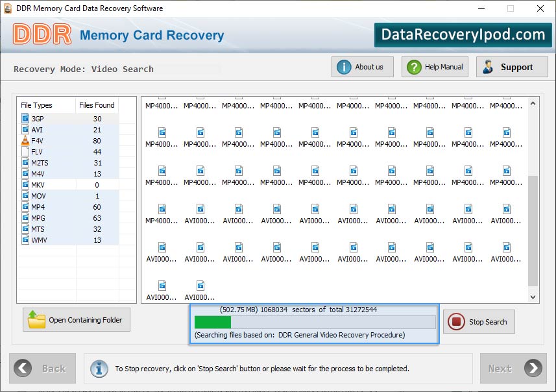556x392 pixels.
Task: Select the MTS file type icon
Action: point(25,228)
